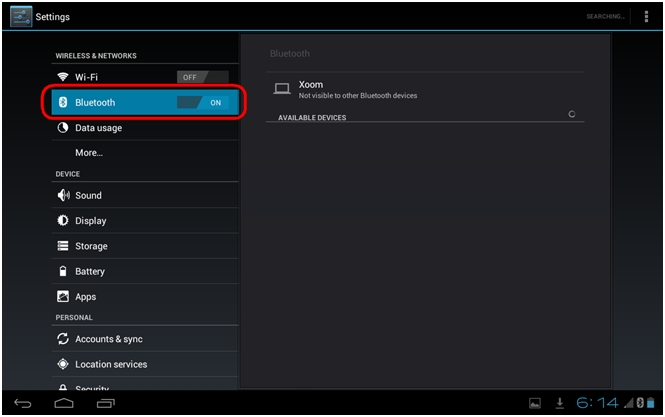
Task: Open the Storage settings
Action: point(145,246)
